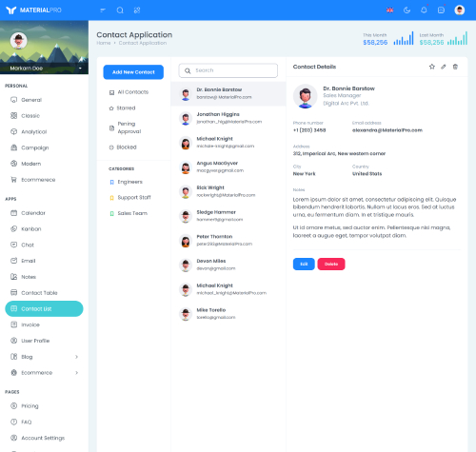Click the This Month bar chart
Viewport: 476px width, 452px height.
click(404, 38)
